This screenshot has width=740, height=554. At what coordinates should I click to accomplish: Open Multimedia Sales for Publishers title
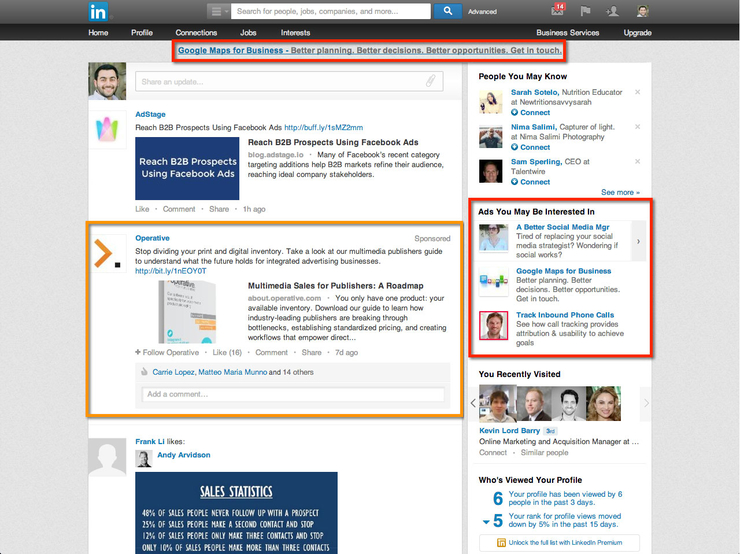pyautogui.click(x=336, y=286)
